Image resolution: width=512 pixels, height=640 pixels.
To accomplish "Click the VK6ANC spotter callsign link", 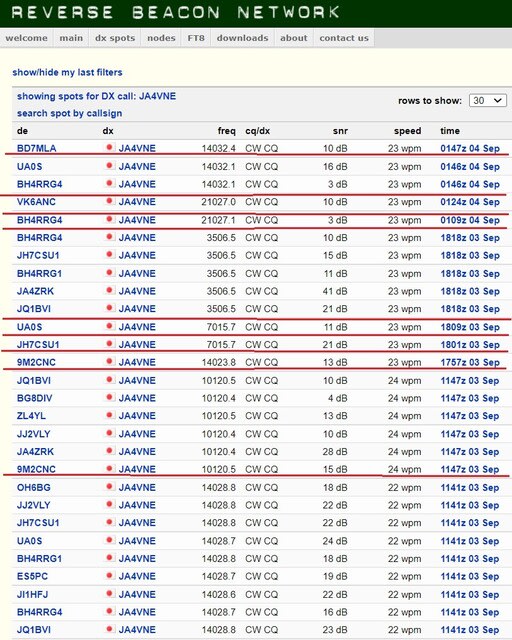I will point(36,202).
